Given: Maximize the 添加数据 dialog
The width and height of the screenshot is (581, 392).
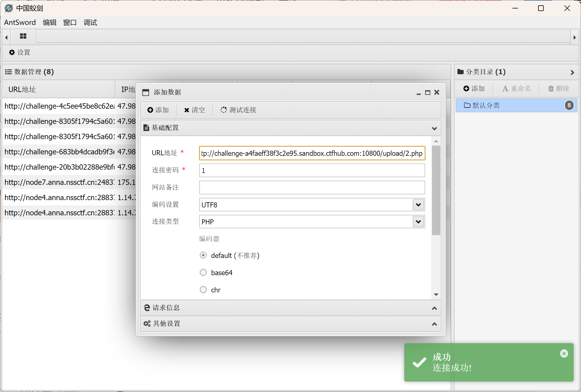Looking at the screenshot, I should [428, 93].
